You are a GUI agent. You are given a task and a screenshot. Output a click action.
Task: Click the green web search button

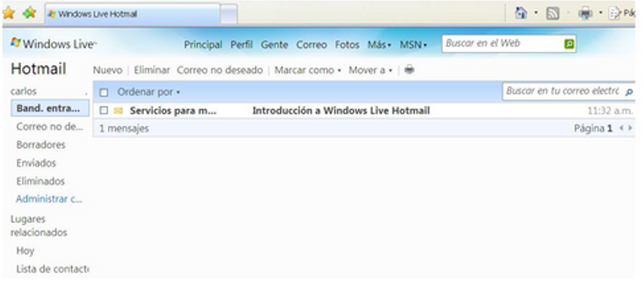tap(569, 44)
